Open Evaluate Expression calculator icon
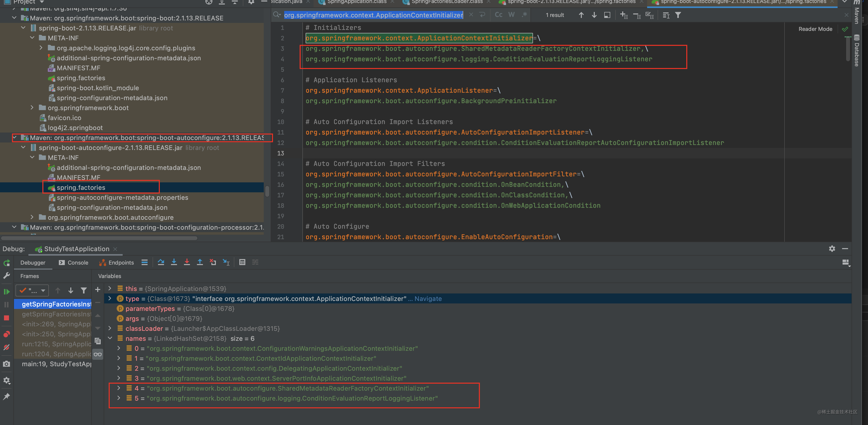The image size is (868, 425). coord(242,262)
